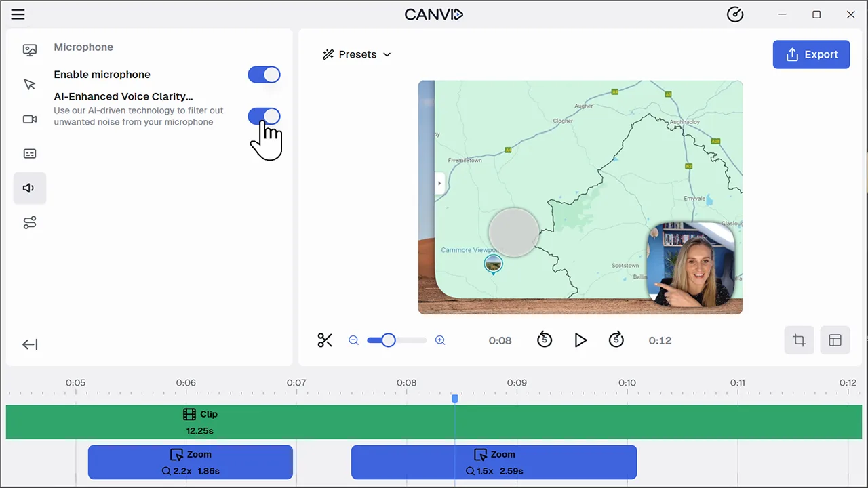Screen dimensions: 868x488
Task: Click the checkmark status icon near Export
Action: click(735, 14)
